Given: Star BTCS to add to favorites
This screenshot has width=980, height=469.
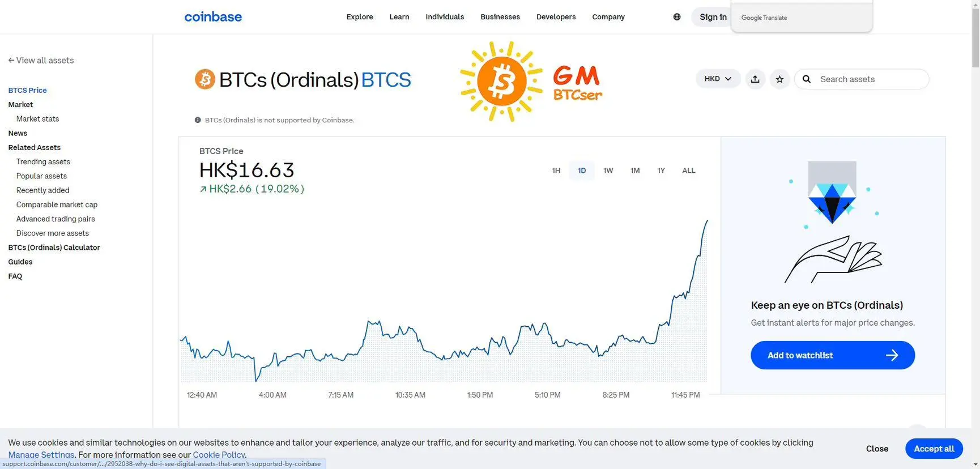Looking at the screenshot, I should [x=780, y=79].
